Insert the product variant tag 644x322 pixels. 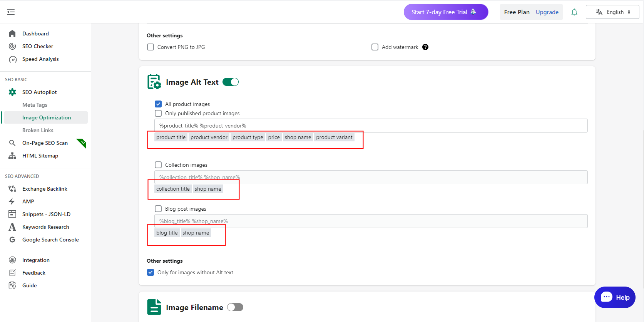pyautogui.click(x=334, y=137)
